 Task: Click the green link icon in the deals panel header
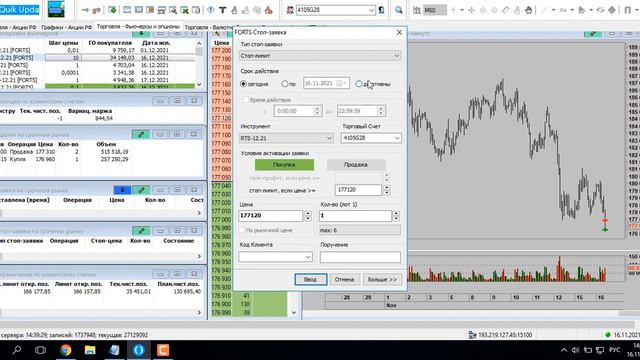[x=141, y=134]
